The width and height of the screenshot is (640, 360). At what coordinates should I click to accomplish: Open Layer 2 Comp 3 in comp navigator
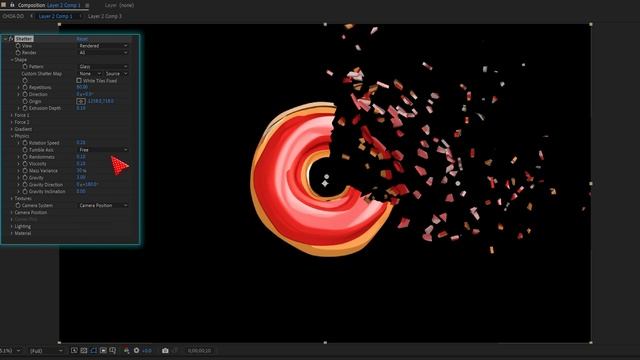click(x=104, y=16)
